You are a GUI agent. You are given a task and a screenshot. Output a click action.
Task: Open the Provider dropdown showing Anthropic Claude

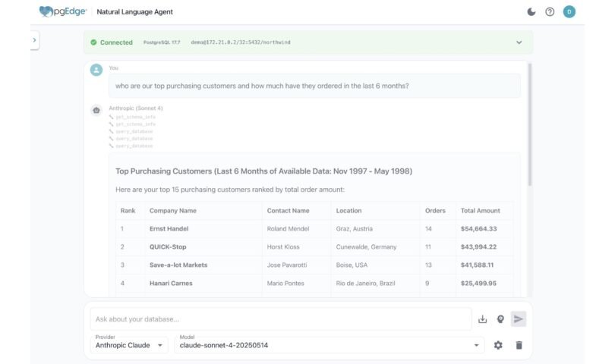click(129, 345)
